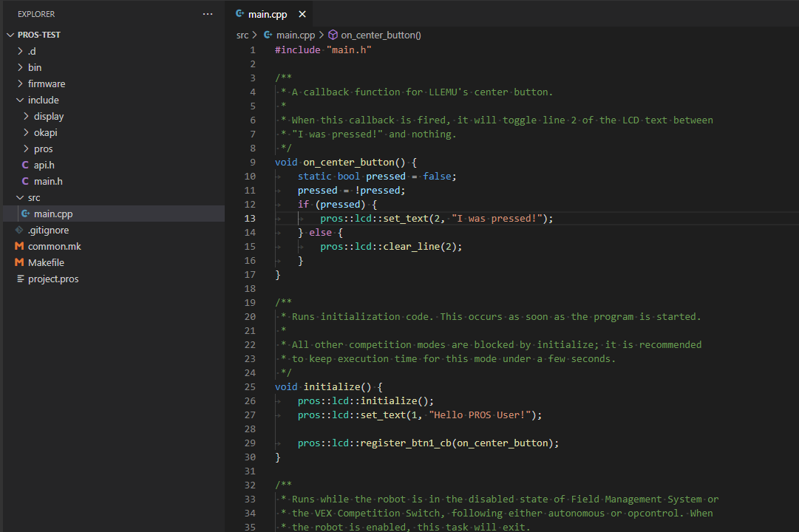Click the C file icon beside api.h
The height and width of the screenshot is (532, 799).
tap(25, 165)
